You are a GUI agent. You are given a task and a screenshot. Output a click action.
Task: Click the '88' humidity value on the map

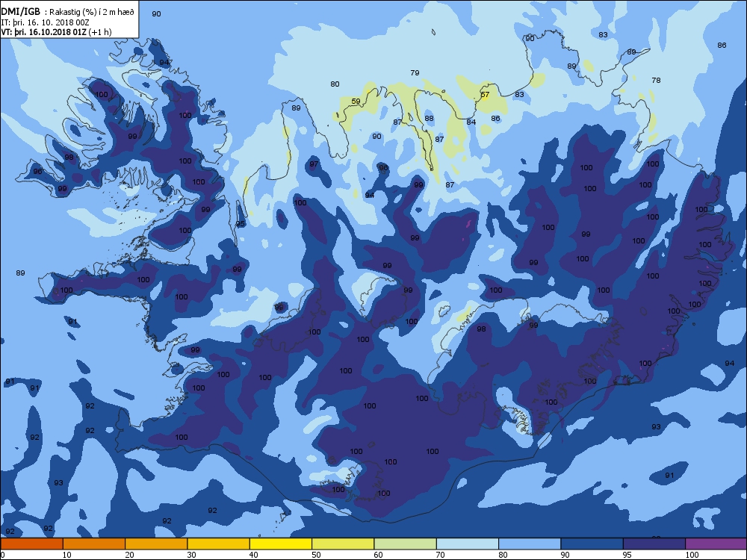coord(430,119)
